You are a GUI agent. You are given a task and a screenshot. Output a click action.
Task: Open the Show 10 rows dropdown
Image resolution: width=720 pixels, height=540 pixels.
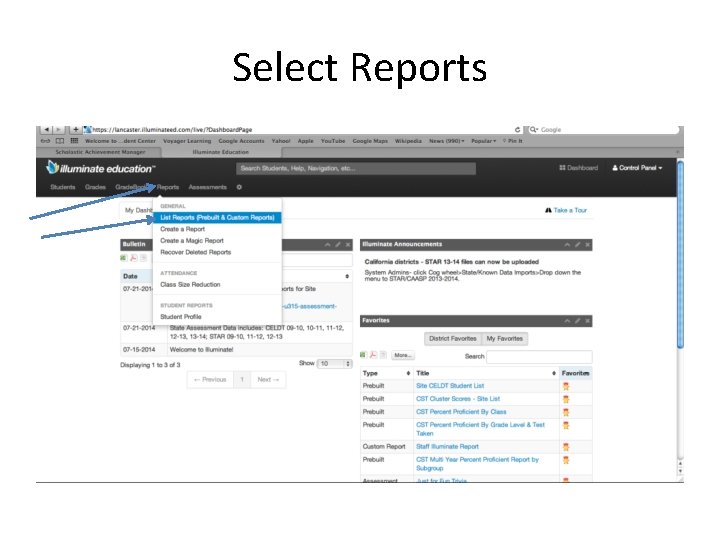[334, 364]
